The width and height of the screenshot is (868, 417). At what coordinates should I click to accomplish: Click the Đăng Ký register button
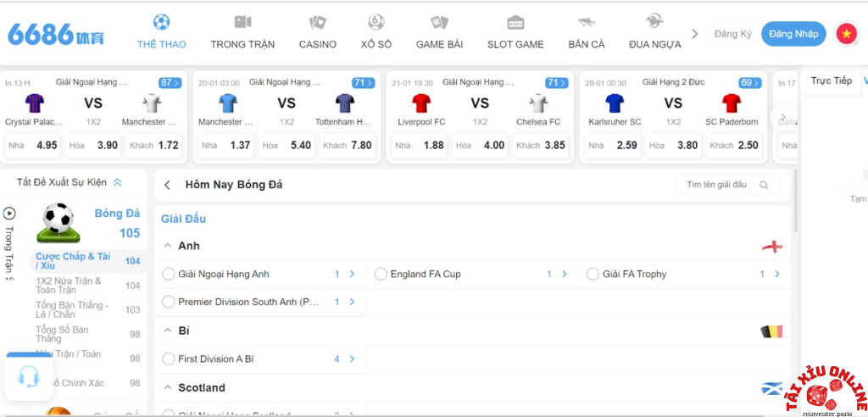click(732, 34)
